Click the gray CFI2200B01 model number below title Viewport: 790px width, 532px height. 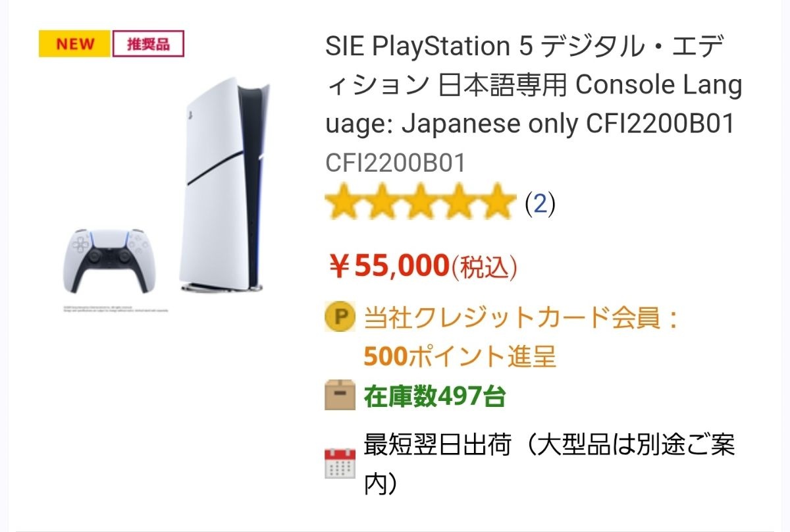[396, 163]
